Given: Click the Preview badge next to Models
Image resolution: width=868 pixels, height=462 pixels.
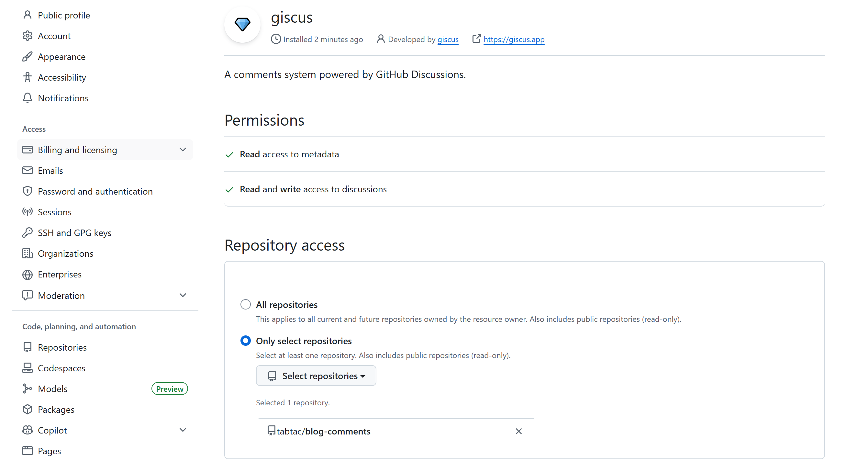Looking at the screenshot, I should (170, 389).
